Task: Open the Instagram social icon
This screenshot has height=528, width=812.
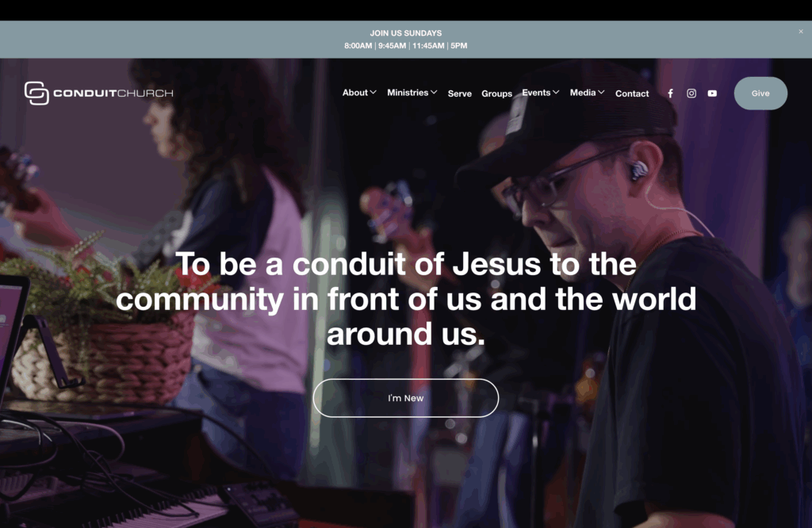Action: click(691, 94)
